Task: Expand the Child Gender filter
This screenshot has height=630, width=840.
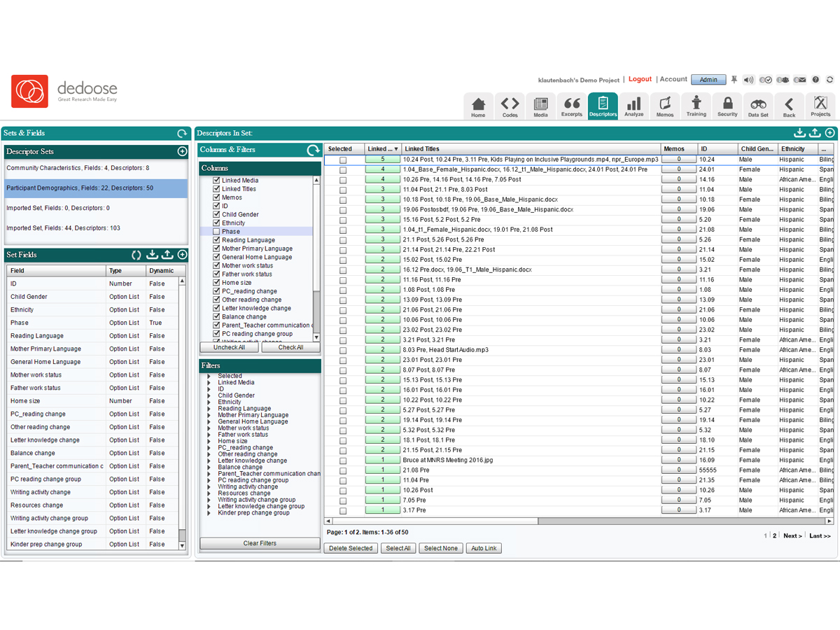Action: click(209, 395)
